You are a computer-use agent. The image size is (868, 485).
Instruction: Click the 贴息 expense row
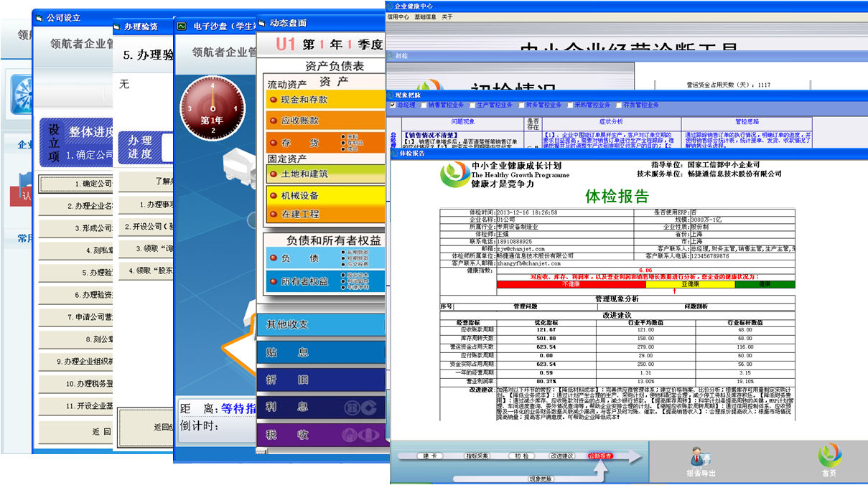click(x=322, y=352)
